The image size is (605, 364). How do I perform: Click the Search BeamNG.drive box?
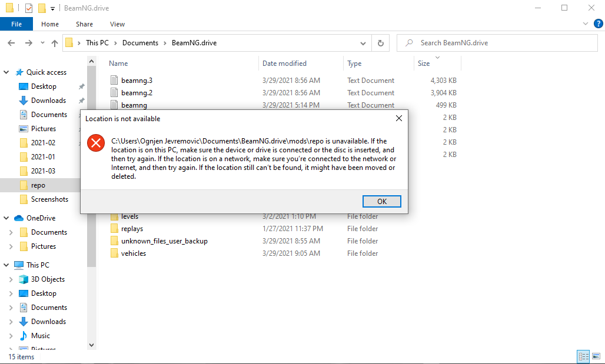pos(497,43)
